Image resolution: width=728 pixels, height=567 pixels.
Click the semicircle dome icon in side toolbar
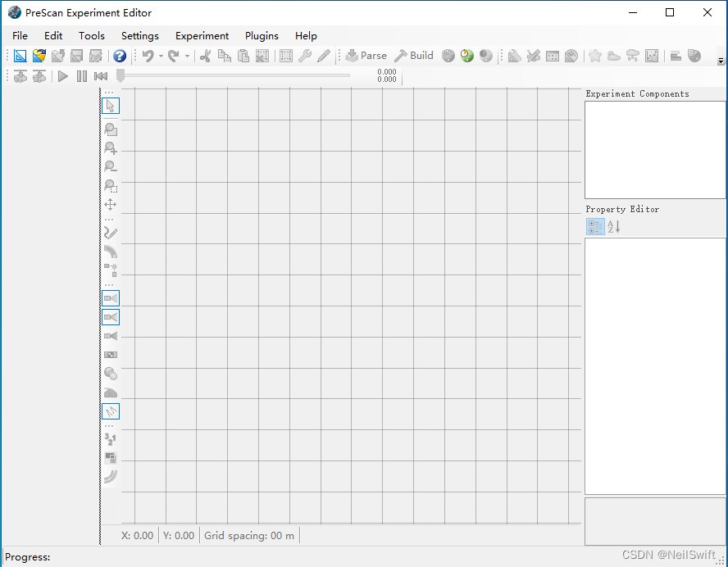pos(111,393)
